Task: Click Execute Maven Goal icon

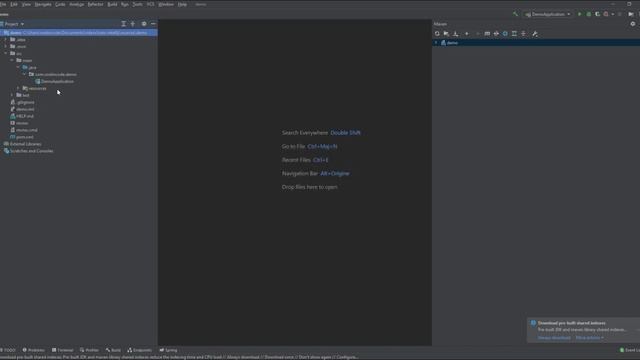Action: [487, 33]
